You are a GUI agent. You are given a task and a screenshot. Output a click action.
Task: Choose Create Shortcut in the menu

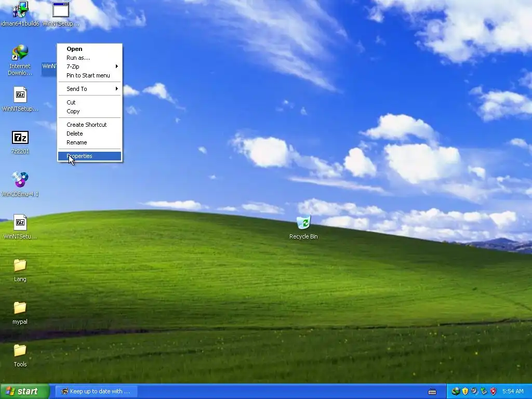89,125
